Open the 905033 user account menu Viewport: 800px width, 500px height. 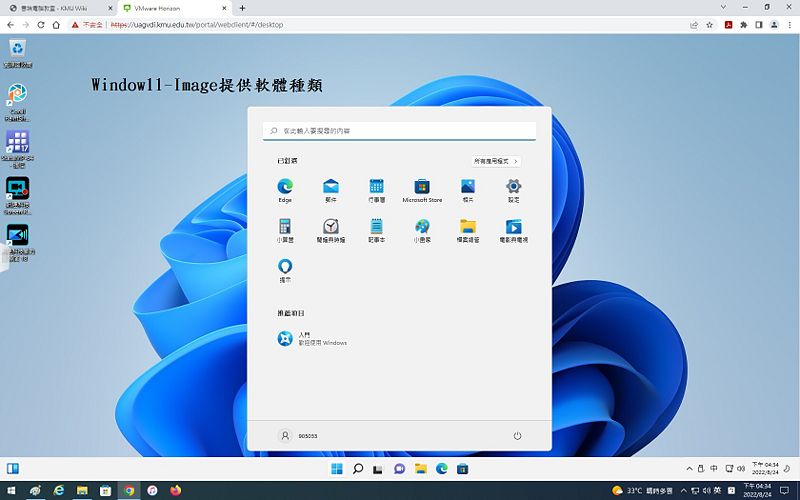298,436
